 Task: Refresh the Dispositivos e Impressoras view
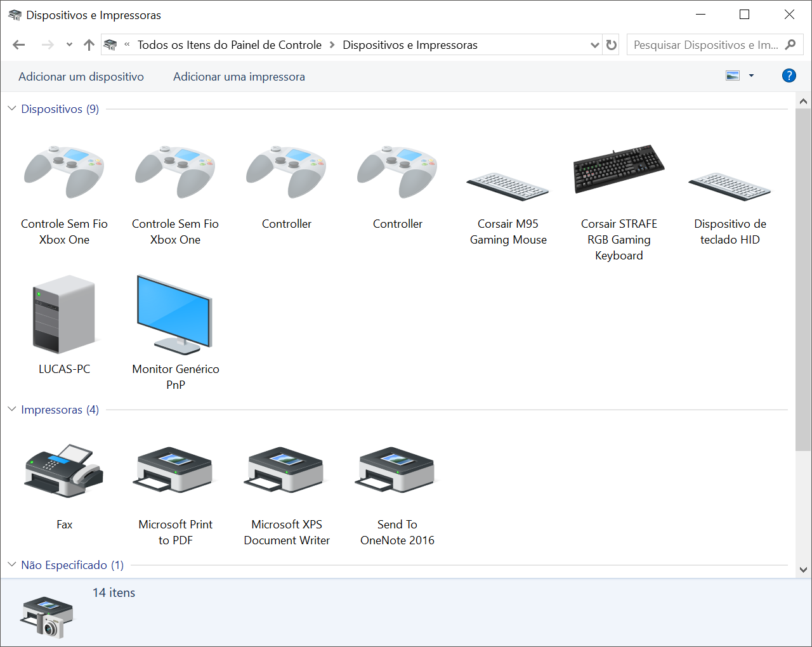pyautogui.click(x=611, y=44)
